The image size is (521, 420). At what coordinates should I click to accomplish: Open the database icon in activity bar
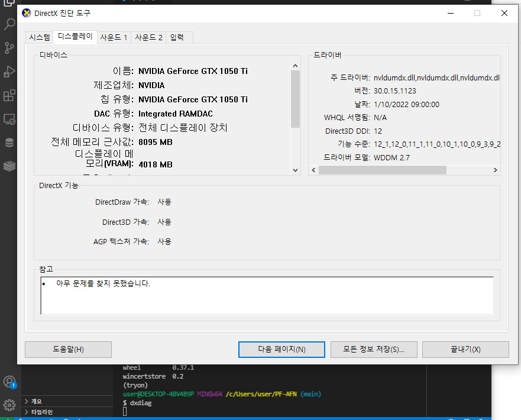[x=9, y=143]
